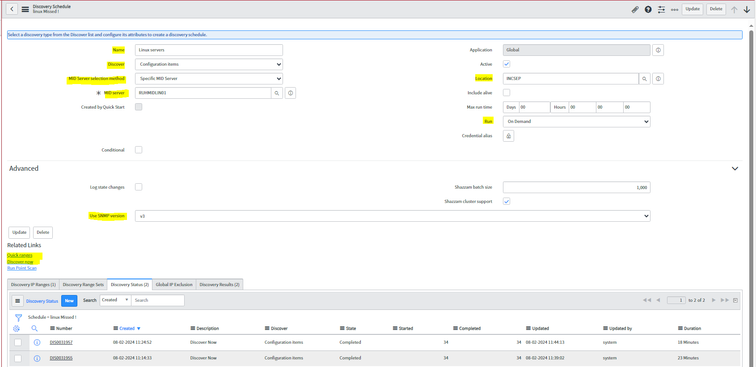756x367 pixels.
Task: Click the header Update button
Action: tap(692, 9)
